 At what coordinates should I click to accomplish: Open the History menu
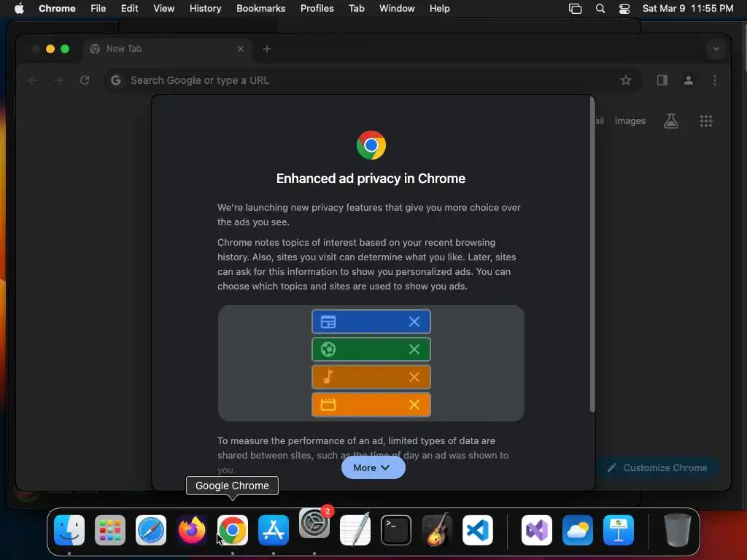coord(205,9)
